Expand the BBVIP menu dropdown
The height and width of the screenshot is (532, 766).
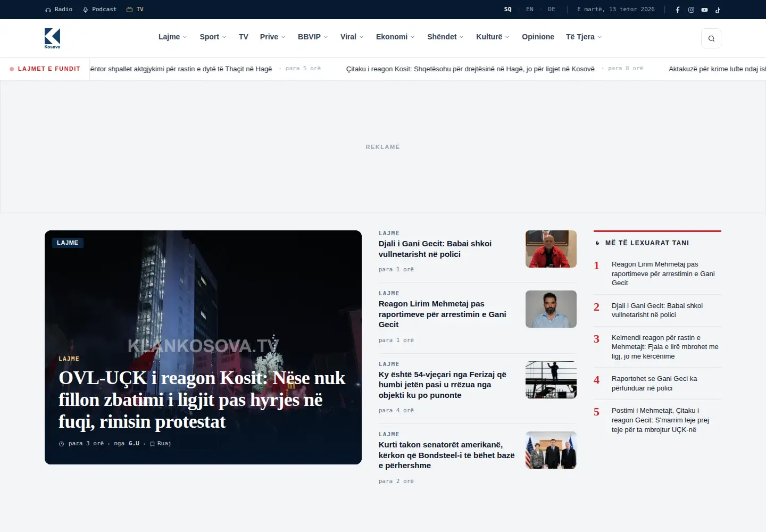point(313,37)
